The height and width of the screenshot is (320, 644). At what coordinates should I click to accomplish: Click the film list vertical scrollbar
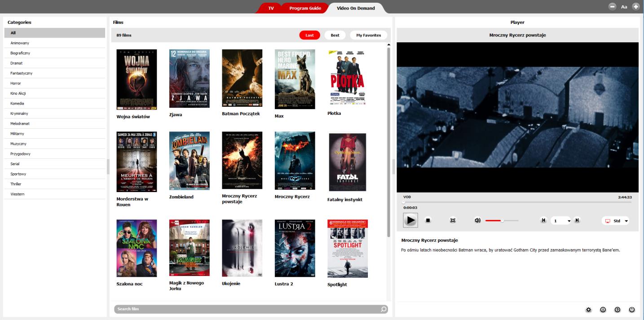[x=389, y=142]
